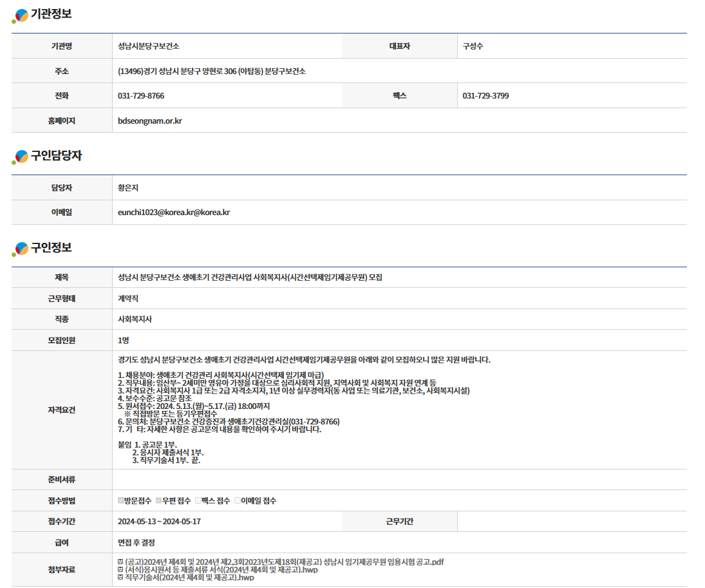Viewport: 705px width, 588px height.
Task: Click the 접수방법 label cell
Action: click(62, 500)
